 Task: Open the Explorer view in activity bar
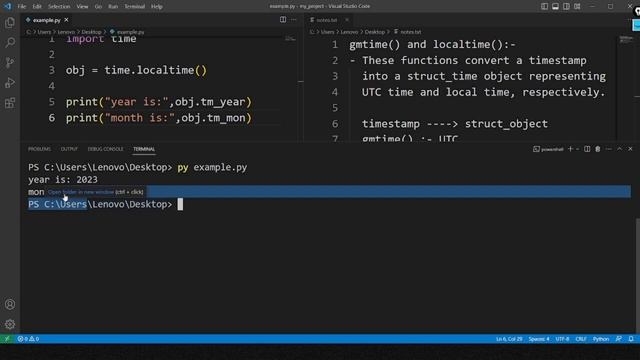coord(10,22)
